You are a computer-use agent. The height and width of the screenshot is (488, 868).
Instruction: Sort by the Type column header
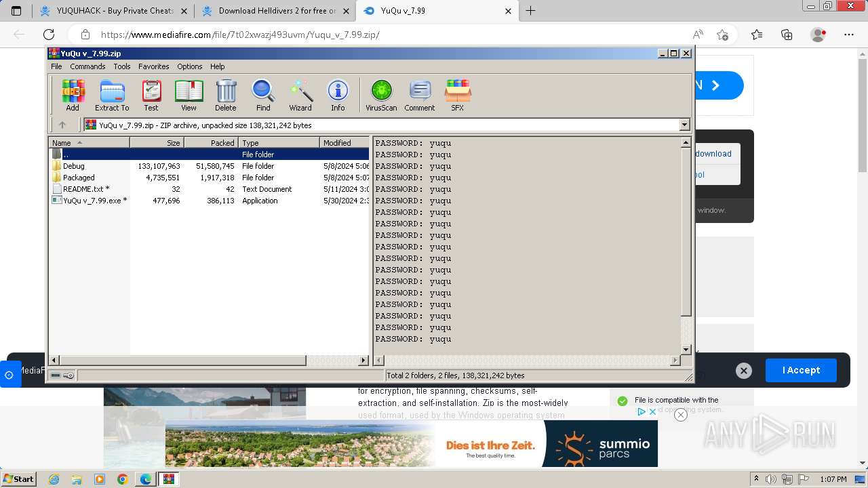[279, 142]
